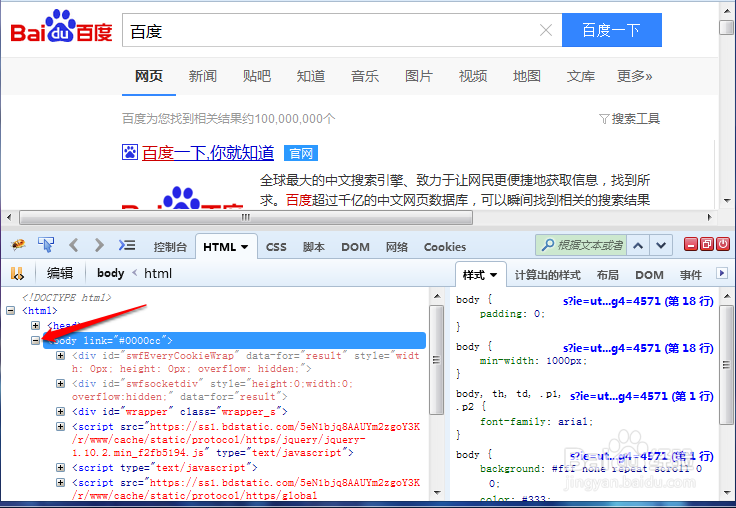Switch to the CSS tab
736x508 pixels.
pos(276,247)
